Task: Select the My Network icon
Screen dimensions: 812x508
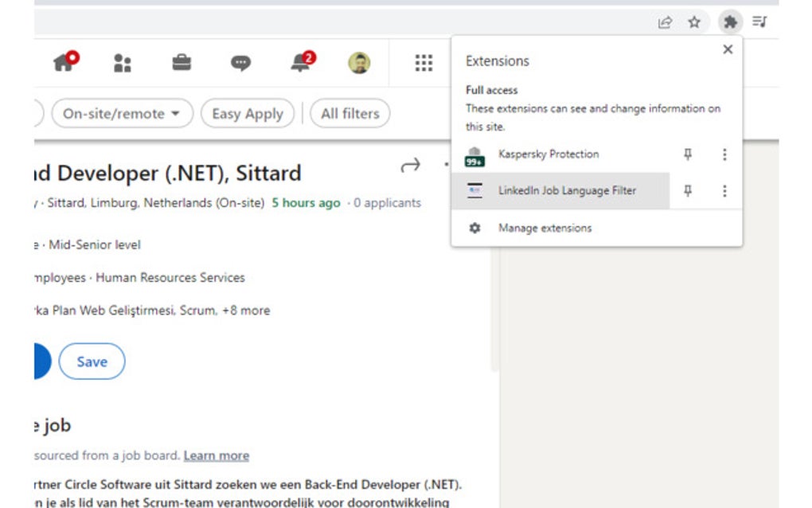Action: click(x=123, y=63)
